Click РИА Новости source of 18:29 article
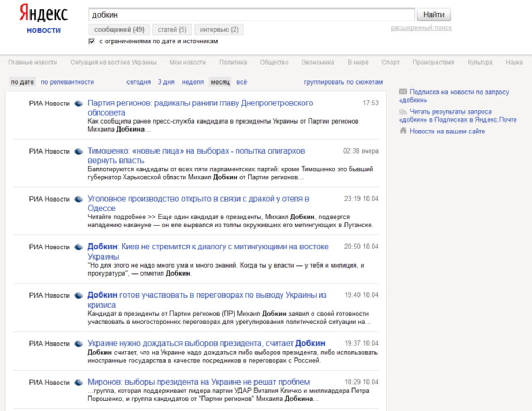Screen dimensions: 532x411 point(49,383)
